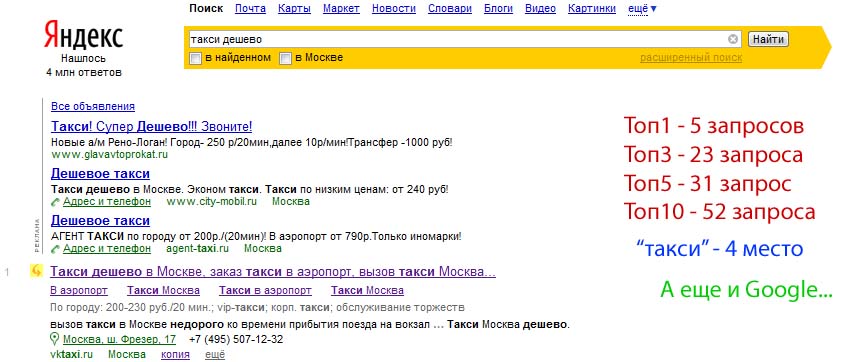This screenshot has width=852, height=362.
Task: Click the "вызов такси в Москве недорого" snippet
Action: (x=310, y=325)
